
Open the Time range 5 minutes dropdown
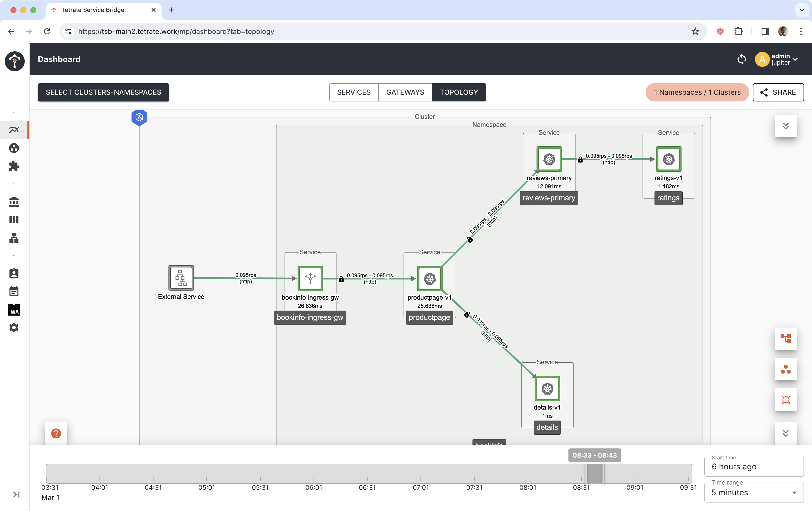pyautogui.click(x=754, y=493)
